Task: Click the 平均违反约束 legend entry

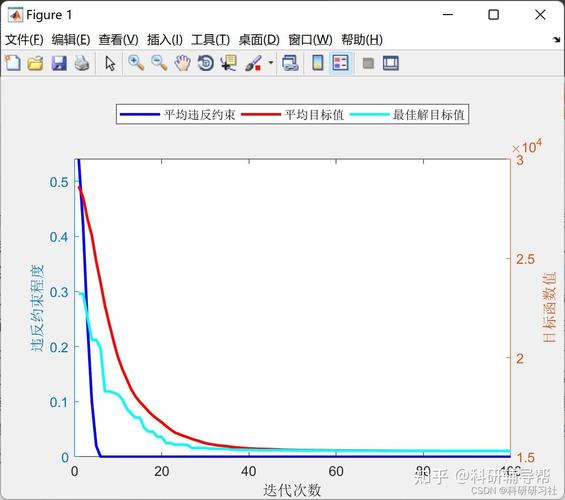Action: tap(199, 115)
